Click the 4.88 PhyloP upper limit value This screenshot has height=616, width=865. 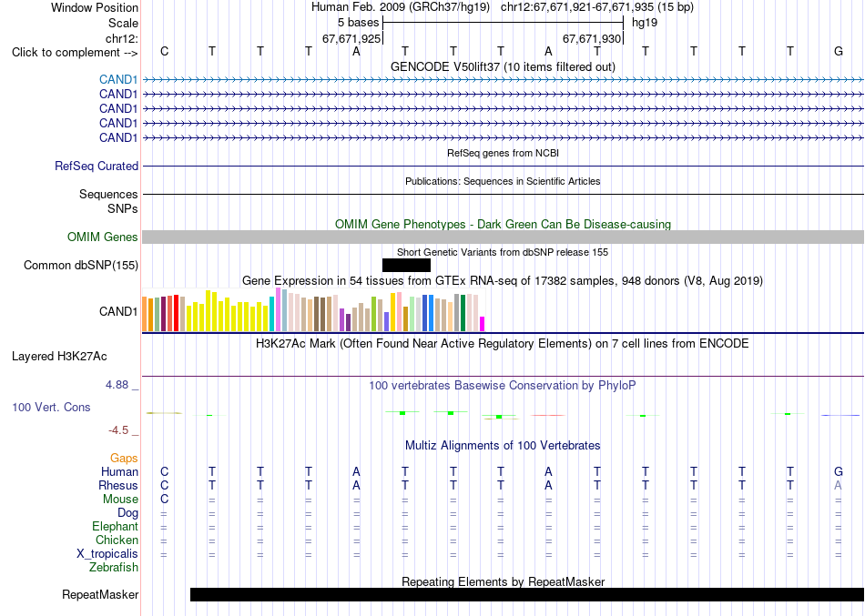click(117, 384)
